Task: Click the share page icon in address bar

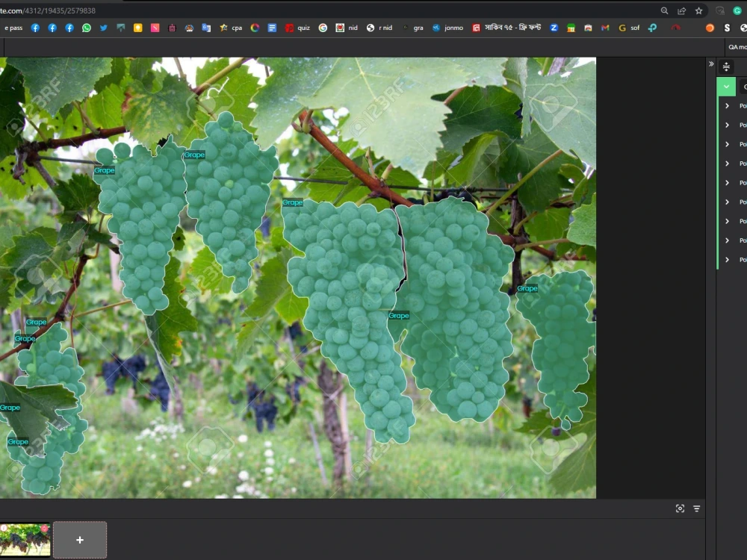Action: tap(682, 10)
